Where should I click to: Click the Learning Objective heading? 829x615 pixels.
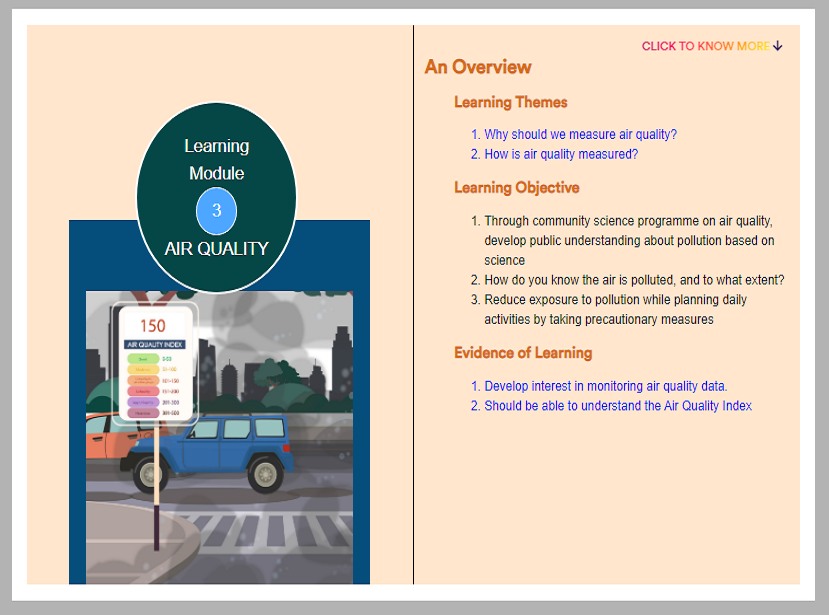coord(517,188)
